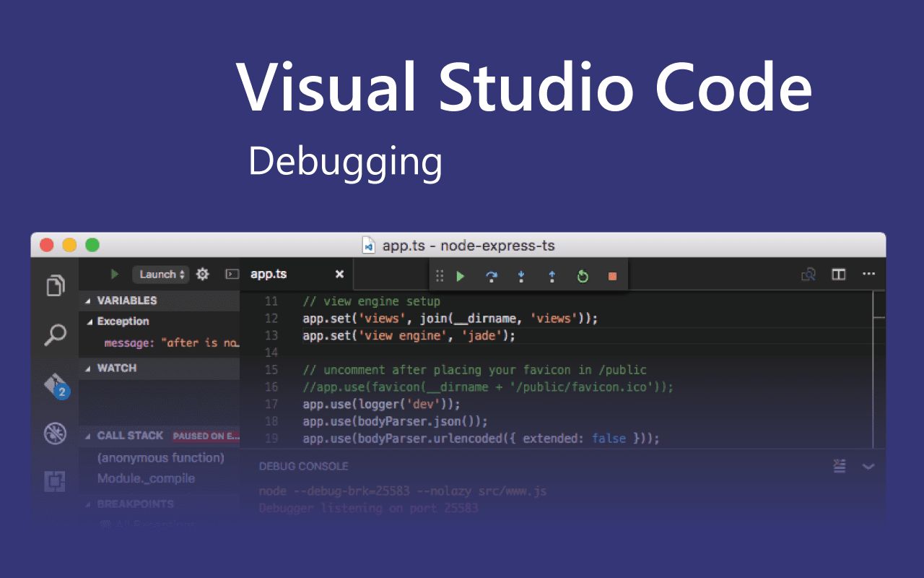The image size is (924, 578).
Task: Clear the debug console
Action: coord(840,466)
